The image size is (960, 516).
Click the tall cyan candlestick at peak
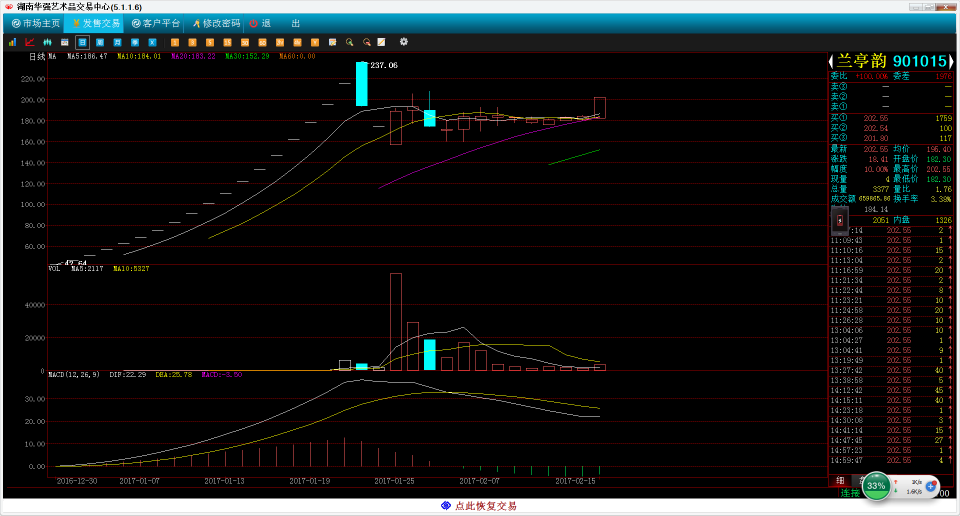362,84
